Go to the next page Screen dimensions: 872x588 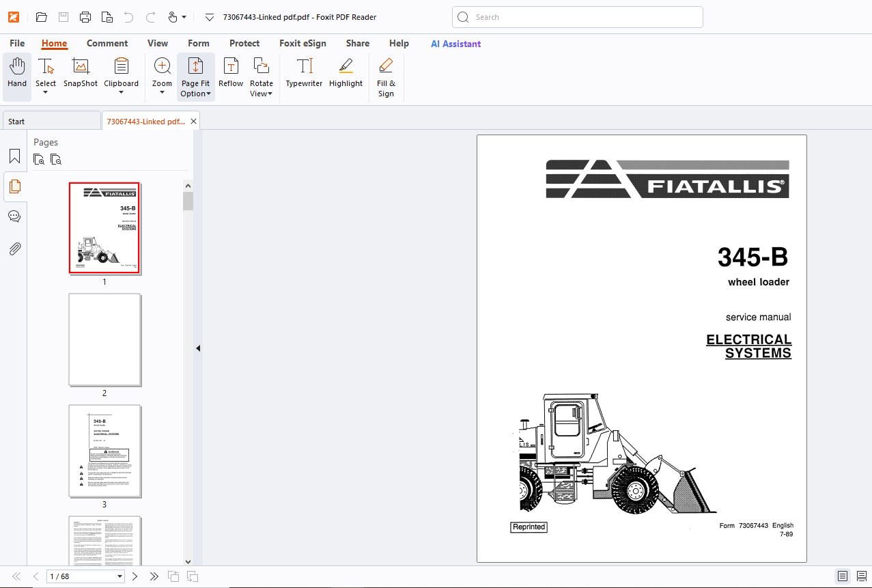(135, 576)
